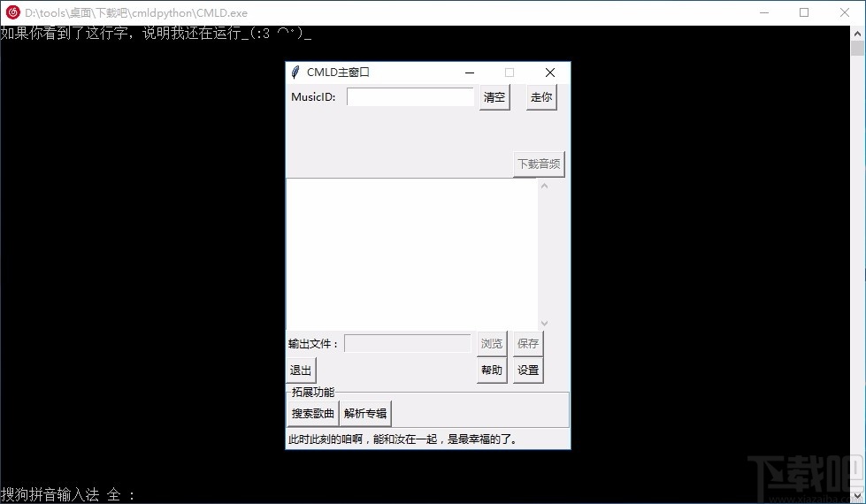Click the feather icon in CMLD主窗口 title bar
Viewport: 866px width, 504px height.
pyautogui.click(x=295, y=73)
